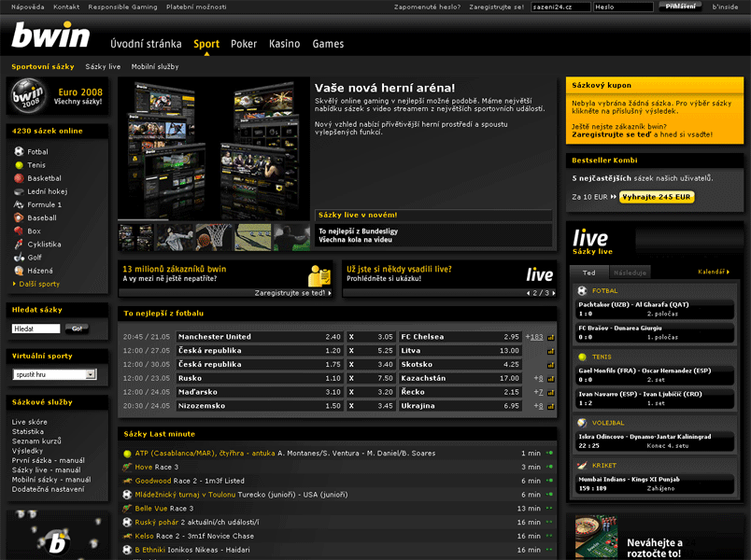The image size is (751, 560).
Task: Click the Formule 1 icon in sidebar
Action: (x=19, y=204)
